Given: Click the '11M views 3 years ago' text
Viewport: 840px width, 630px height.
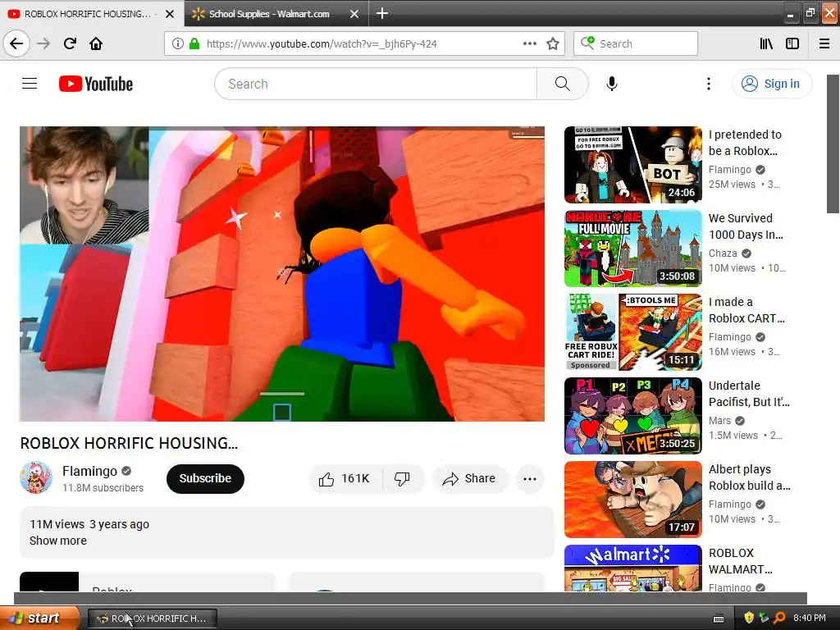Looking at the screenshot, I should coord(89,524).
